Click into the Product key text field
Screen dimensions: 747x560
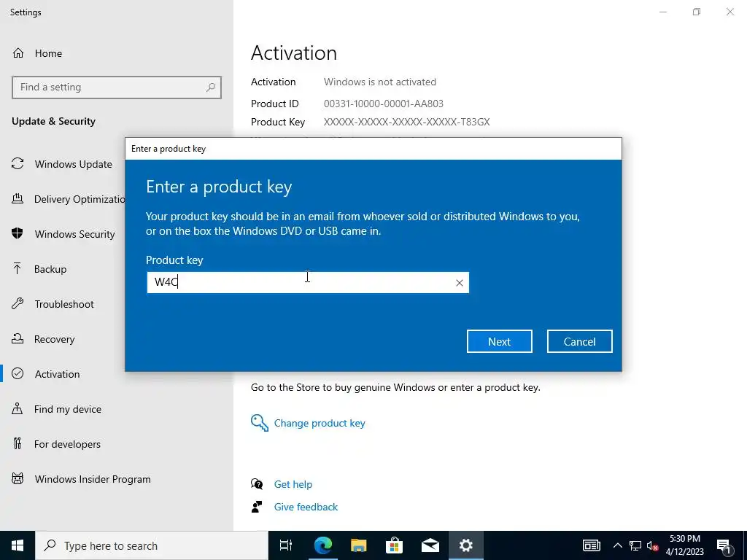(x=308, y=282)
